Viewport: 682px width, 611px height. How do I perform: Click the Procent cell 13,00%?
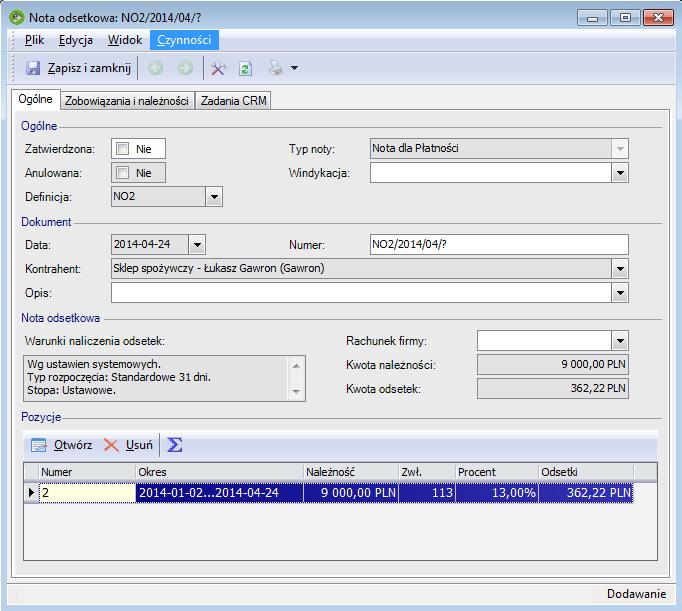pyautogui.click(x=497, y=493)
